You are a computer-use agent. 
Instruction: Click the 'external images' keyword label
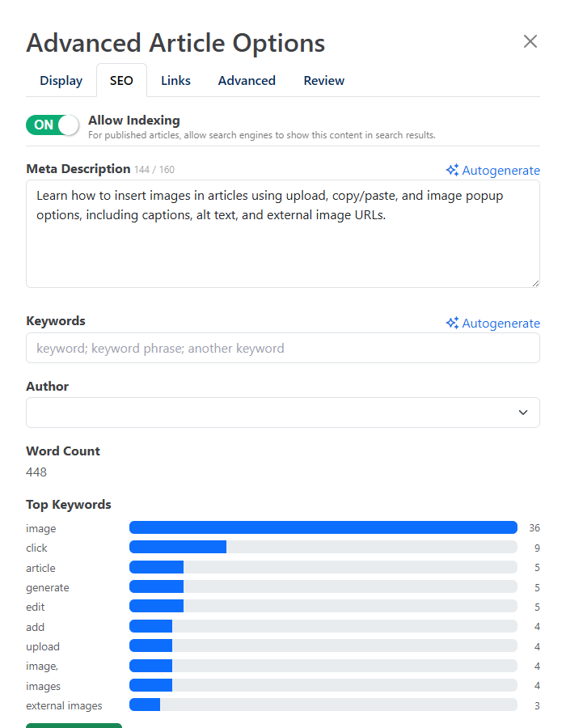click(x=64, y=705)
